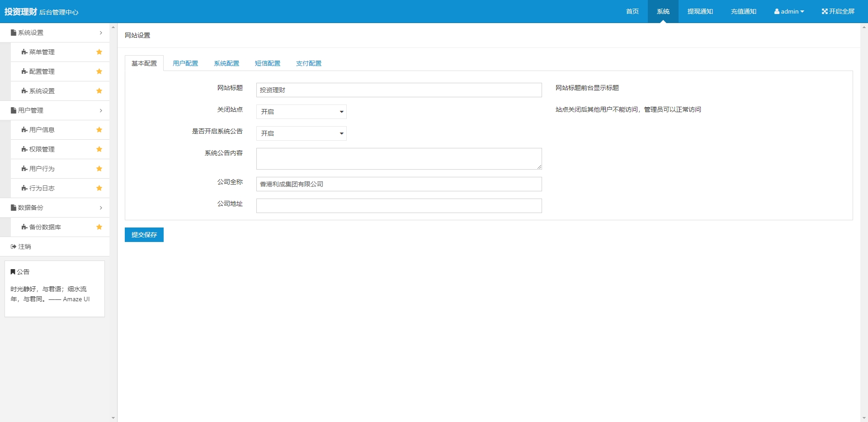Click the star icon beside 菜单管理
Image resolution: width=868 pixels, height=422 pixels.
pyautogui.click(x=99, y=52)
